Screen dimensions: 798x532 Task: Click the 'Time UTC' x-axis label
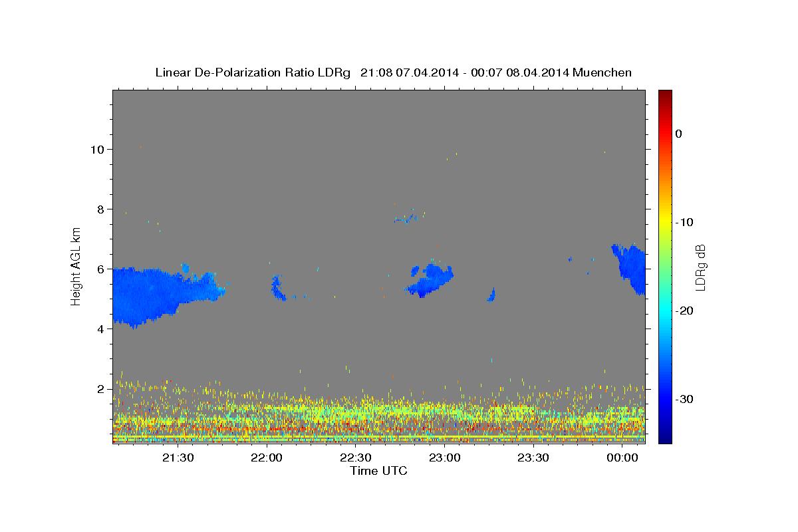tap(378, 471)
